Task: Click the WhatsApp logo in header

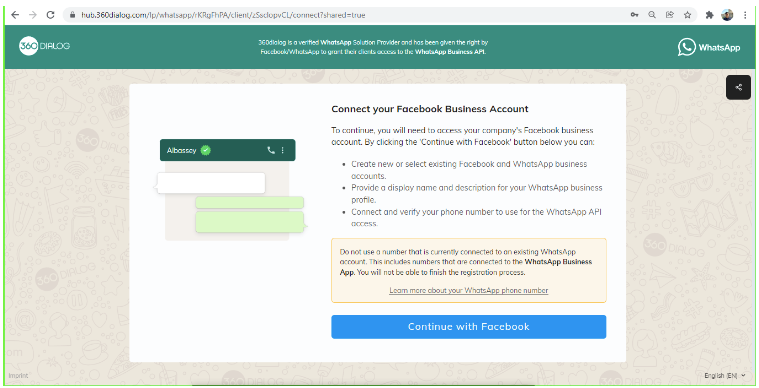Action: pos(709,47)
